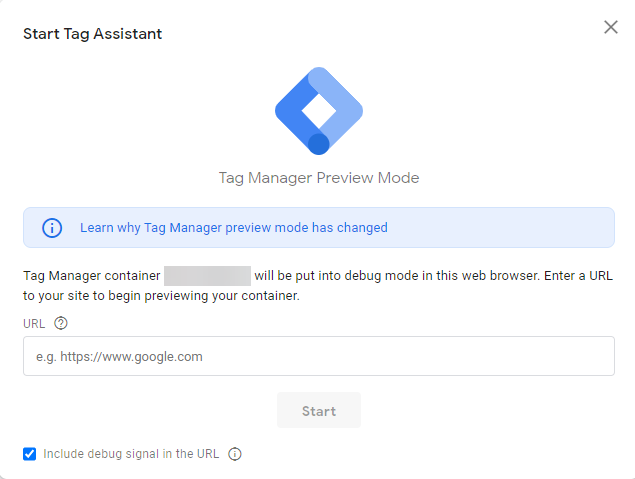Click the URL field label
635x479 pixels.
point(34,324)
